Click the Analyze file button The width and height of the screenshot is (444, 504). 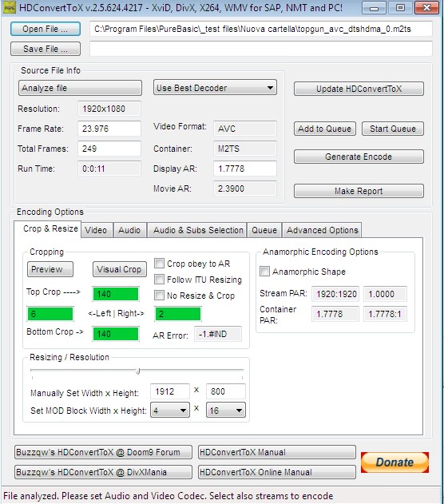tap(80, 88)
